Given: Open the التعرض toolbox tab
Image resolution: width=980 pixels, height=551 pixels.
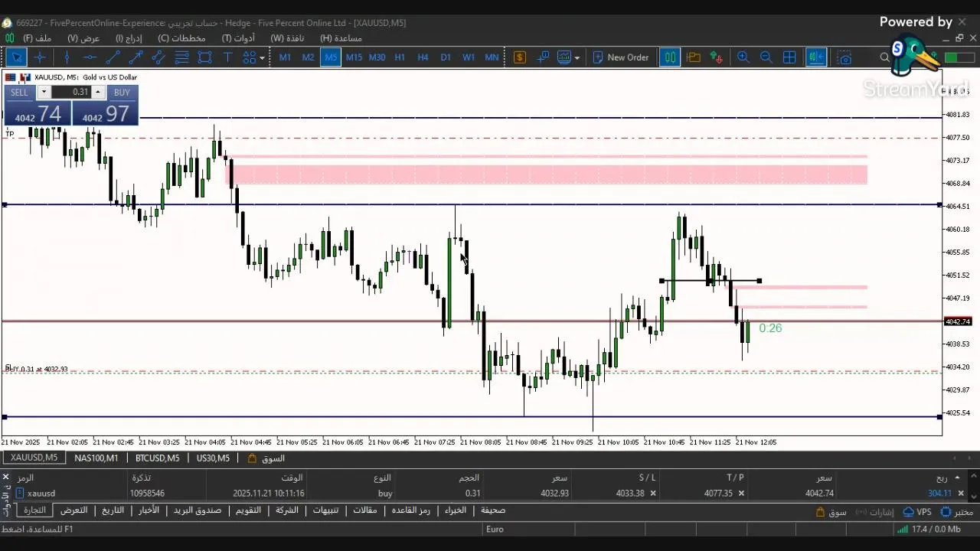Looking at the screenshot, I should 73,510.
